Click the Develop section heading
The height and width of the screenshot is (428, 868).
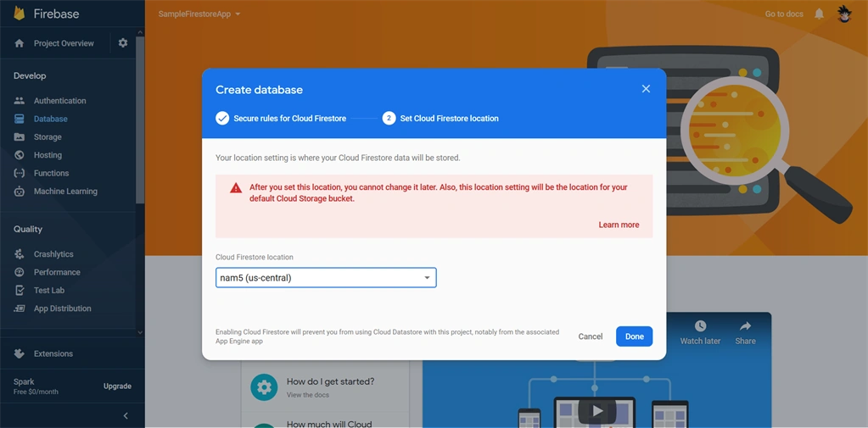point(30,75)
